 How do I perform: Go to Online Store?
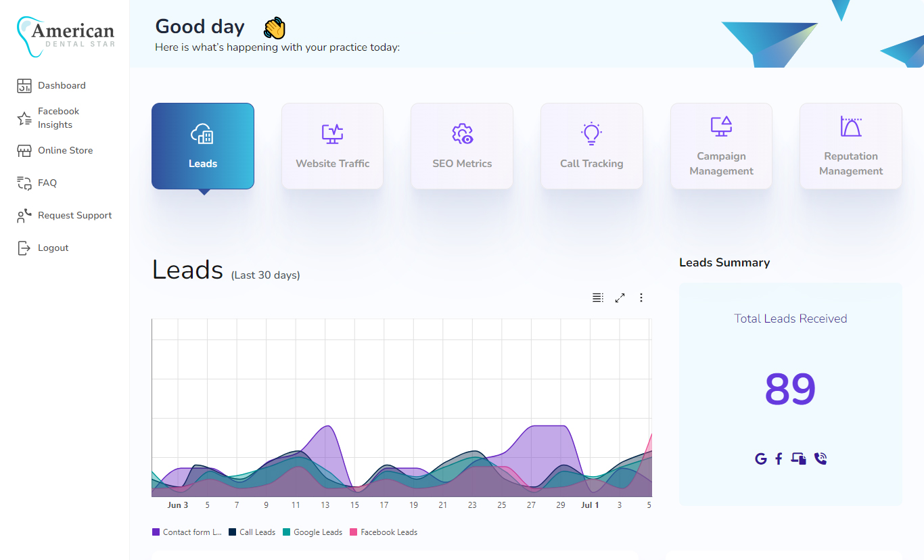pos(65,150)
